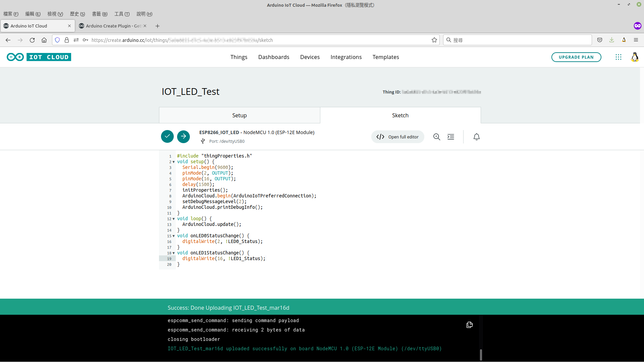Click the site lock padlock icon
This screenshot has height=362, width=644.
[67, 40]
